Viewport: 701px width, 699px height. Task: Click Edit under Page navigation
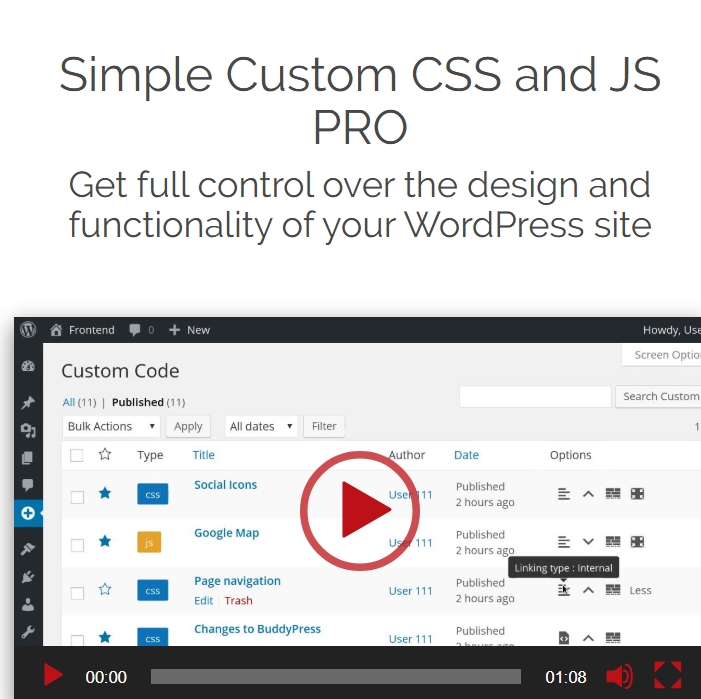tap(203, 601)
